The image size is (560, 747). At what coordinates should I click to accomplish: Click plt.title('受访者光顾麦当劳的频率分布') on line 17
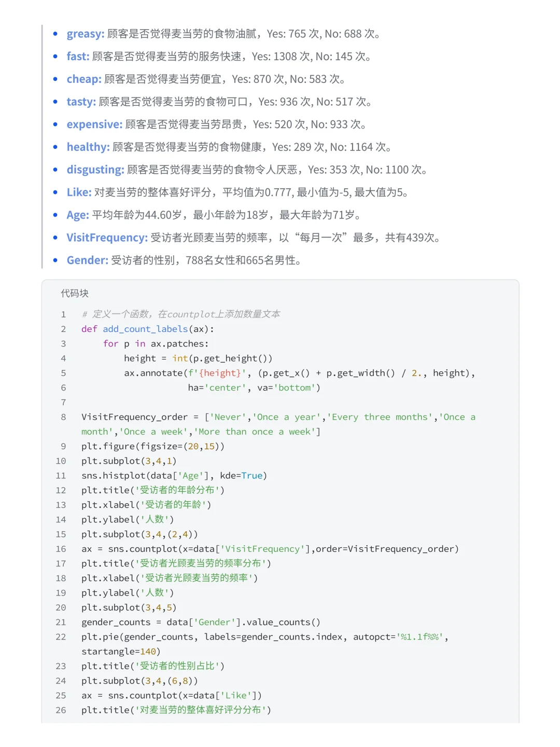176,563
